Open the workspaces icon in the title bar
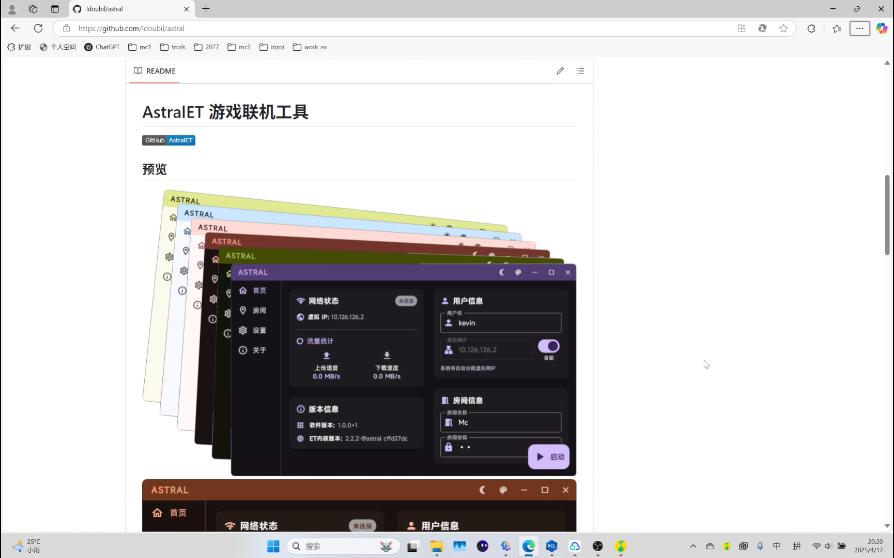The image size is (894, 558). coord(33,9)
